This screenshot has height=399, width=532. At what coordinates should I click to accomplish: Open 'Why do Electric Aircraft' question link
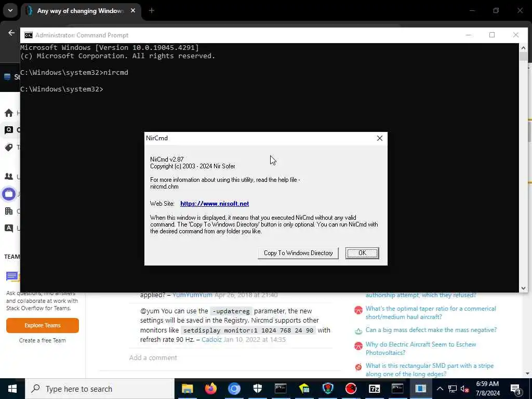[421, 349]
